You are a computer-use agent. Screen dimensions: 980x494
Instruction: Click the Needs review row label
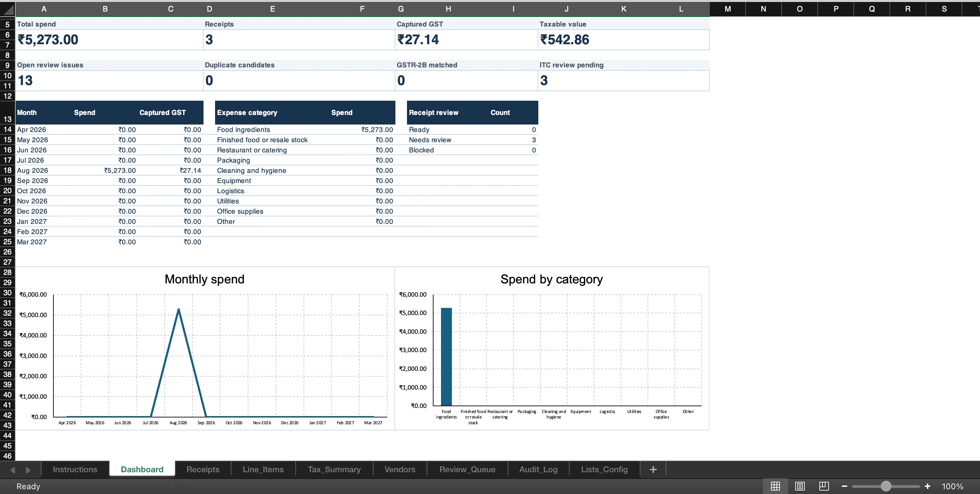point(430,140)
